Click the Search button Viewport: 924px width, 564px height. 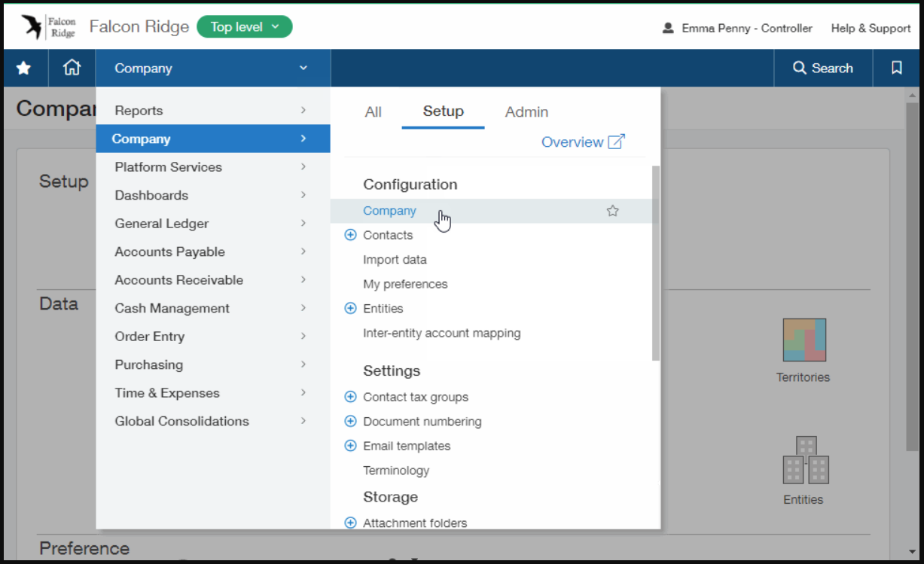(x=823, y=69)
